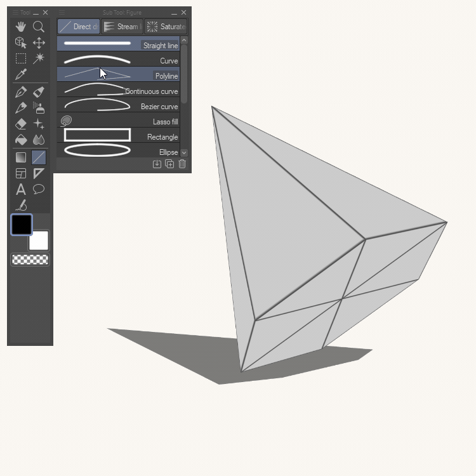Select the Pencil tool
This screenshot has height=476, width=476.
click(39, 92)
